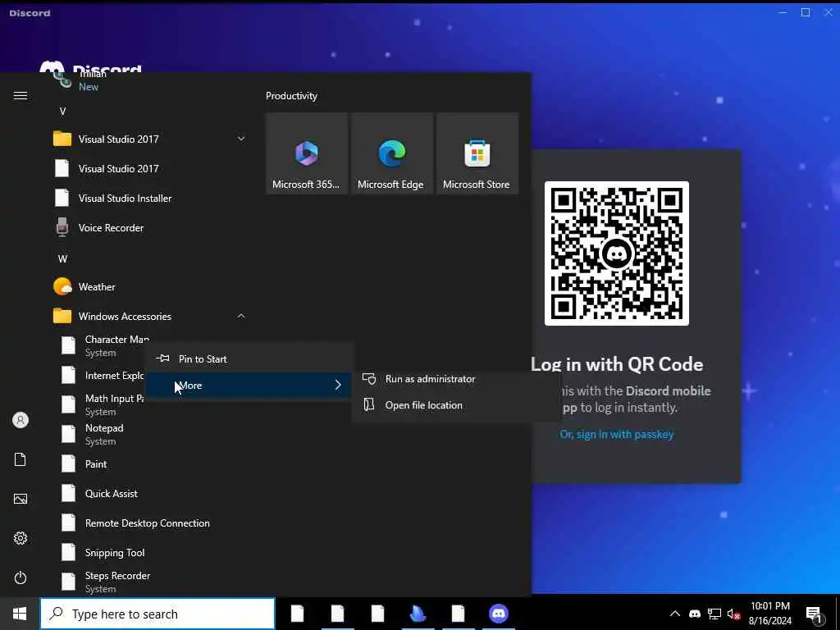Image resolution: width=840 pixels, height=630 pixels.
Task: Open the first blank taskbar app icon
Action: (x=297, y=614)
